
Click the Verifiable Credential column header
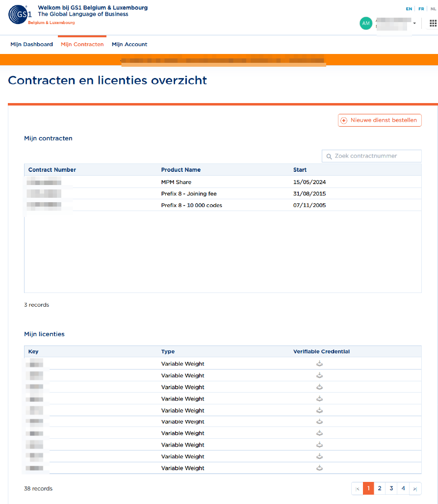321,351
